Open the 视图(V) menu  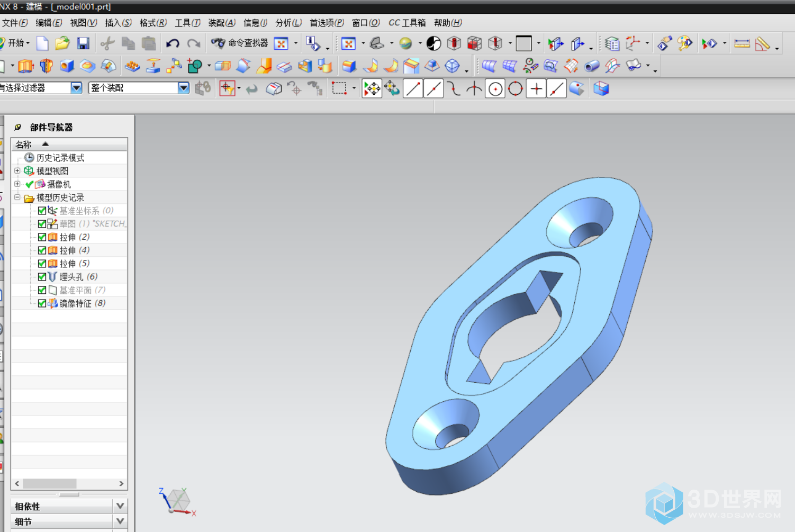click(x=83, y=23)
